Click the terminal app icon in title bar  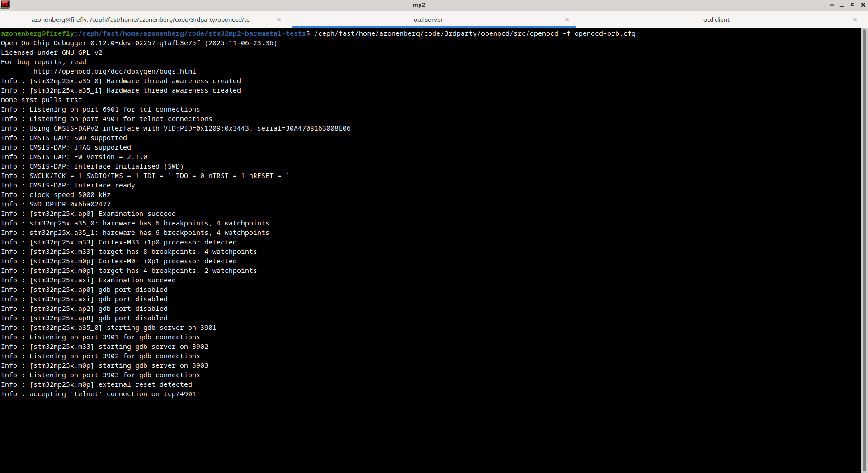(x=5, y=5)
